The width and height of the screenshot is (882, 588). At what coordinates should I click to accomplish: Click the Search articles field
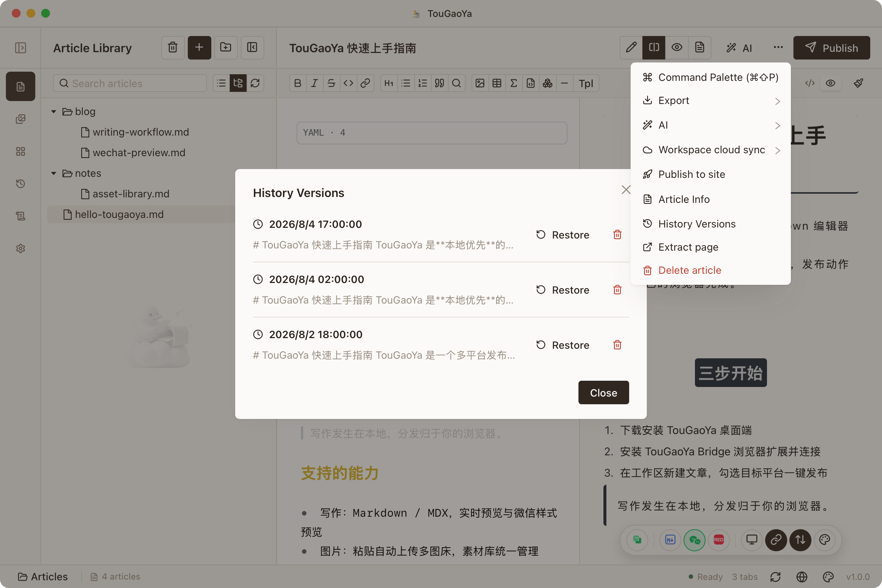(130, 83)
